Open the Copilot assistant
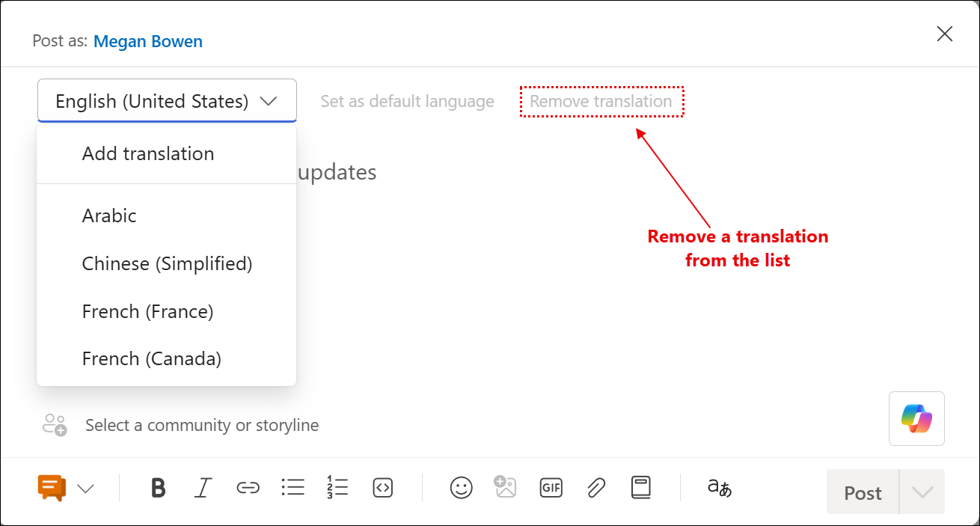The height and width of the screenshot is (526, 980). 916,418
